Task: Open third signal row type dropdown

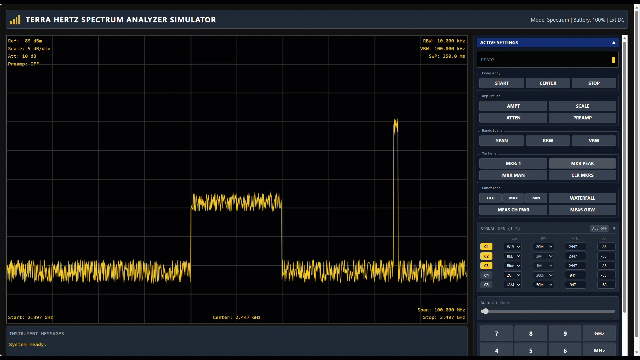Action: click(513, 265)
